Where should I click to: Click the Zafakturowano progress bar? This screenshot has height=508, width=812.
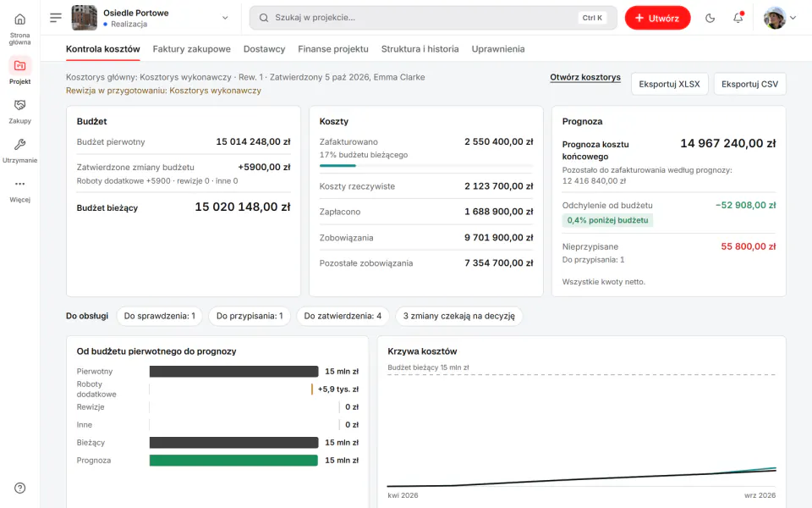point(426,165)
